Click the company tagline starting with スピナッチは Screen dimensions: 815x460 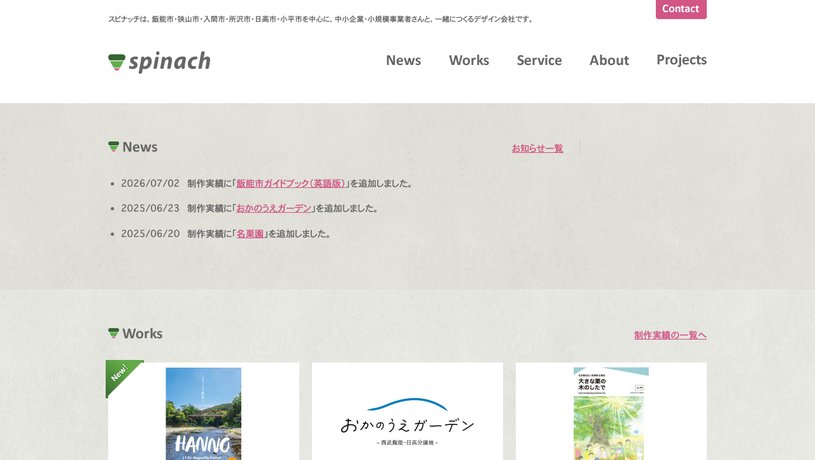click(321, 19)
